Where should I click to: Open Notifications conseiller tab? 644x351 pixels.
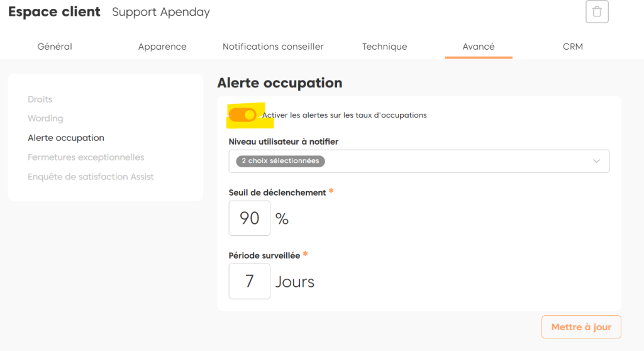point(273,47)
